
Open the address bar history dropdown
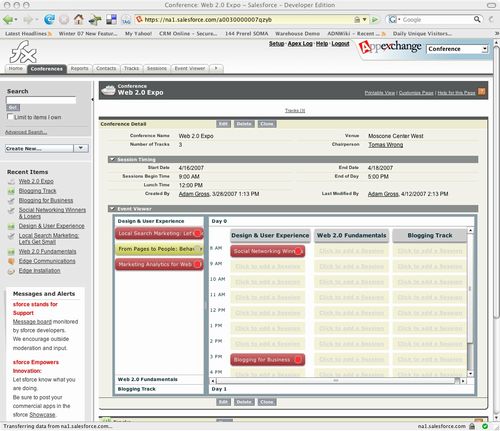pos(365,20)
